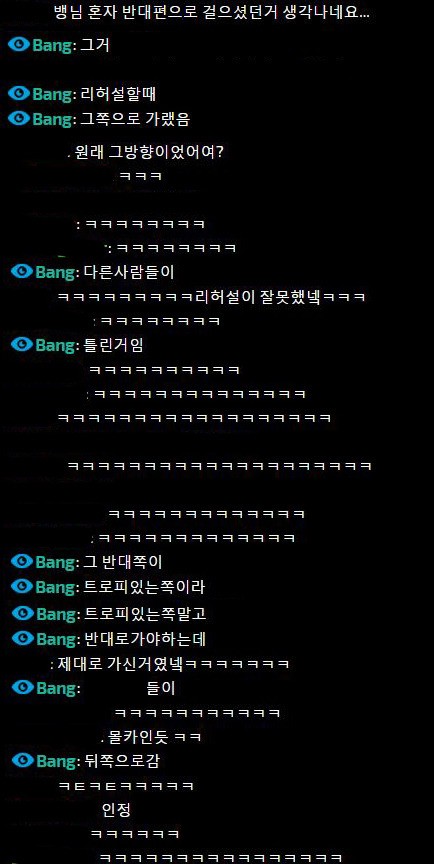This screenshot has width=434, height=864.
Task: Click the eye icon beside "그 반대쪽이"
Action: click(22, 561)
